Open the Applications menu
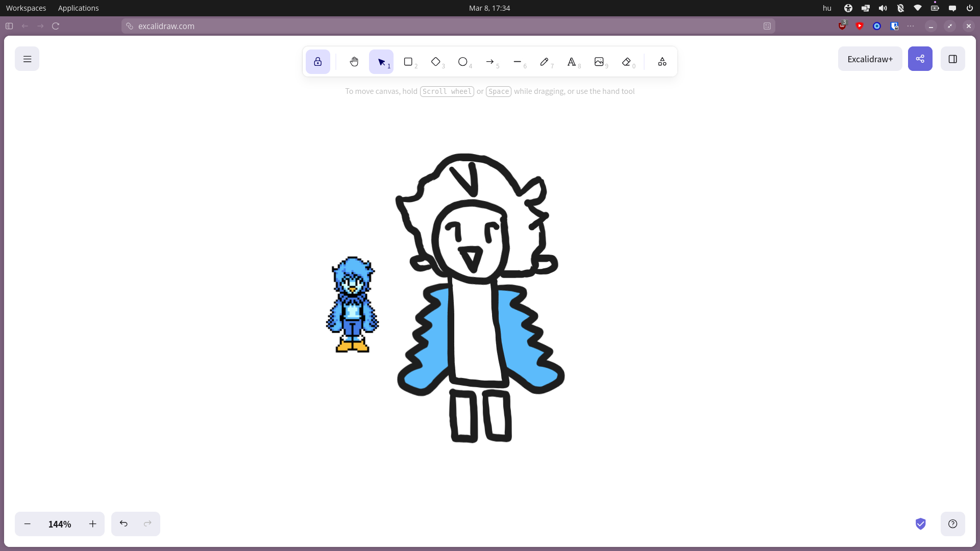 point(78,8)
